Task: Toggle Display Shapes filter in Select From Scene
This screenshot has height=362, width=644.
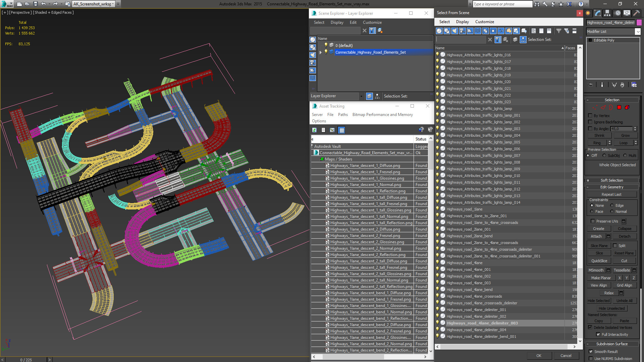Action: pyautogui.click(x=447, y=31)
